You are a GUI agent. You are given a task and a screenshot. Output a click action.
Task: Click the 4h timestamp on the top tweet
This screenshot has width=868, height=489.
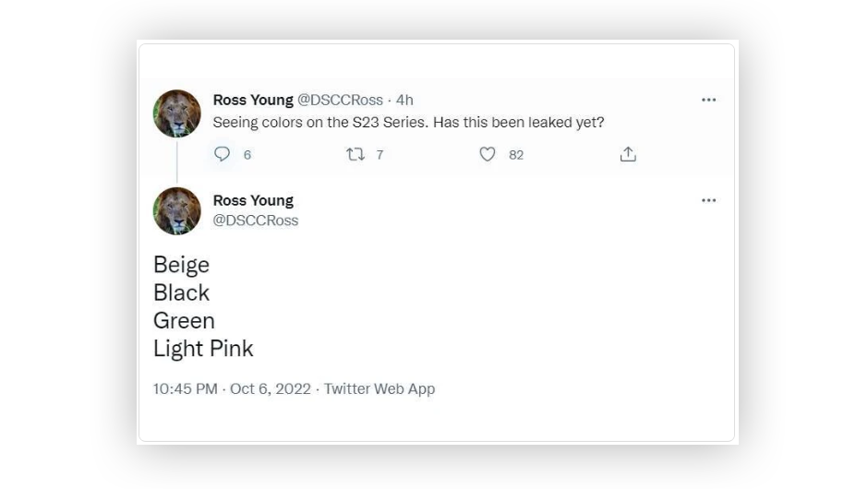pos(404,100)
